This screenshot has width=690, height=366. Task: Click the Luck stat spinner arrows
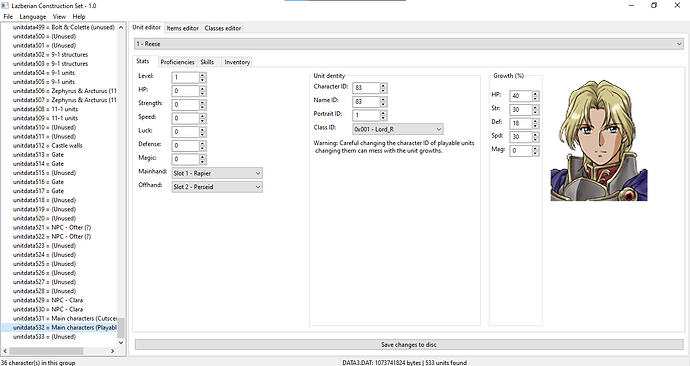pos(202,132)
